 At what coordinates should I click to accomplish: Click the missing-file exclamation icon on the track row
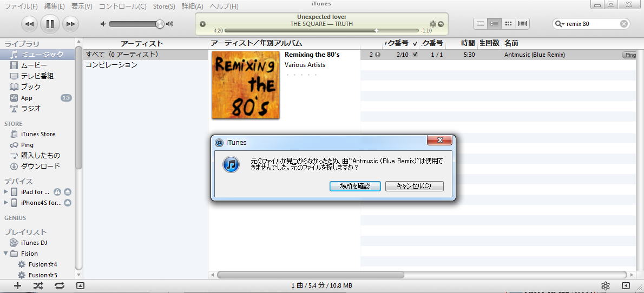(378, 55)
